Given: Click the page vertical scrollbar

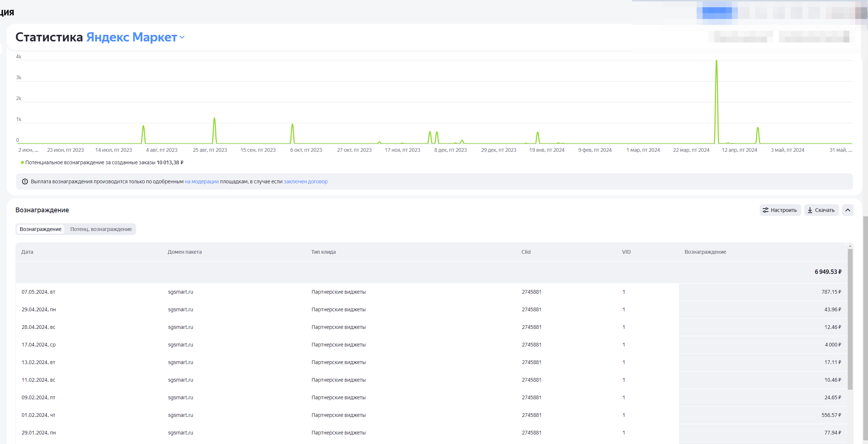Looking at the screenshot, I should click(865, 328).
